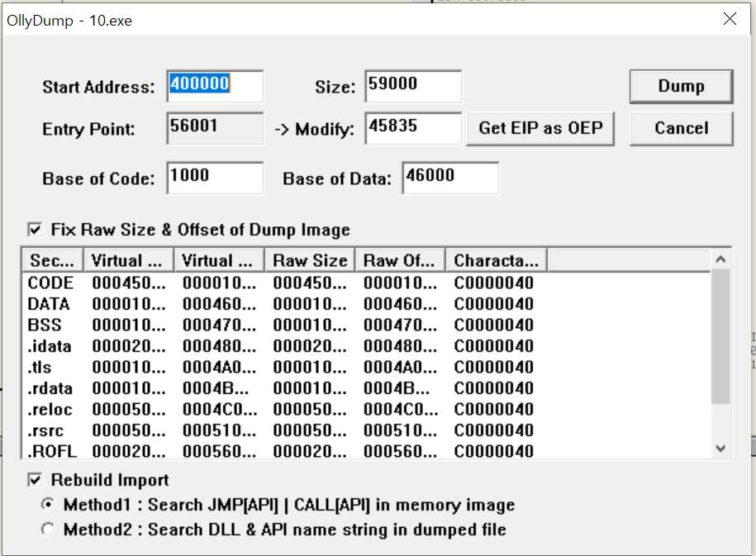Click .reloc row raw offset 0004C0...
This screenshot has width=756, height=556.
pos(401,410)
